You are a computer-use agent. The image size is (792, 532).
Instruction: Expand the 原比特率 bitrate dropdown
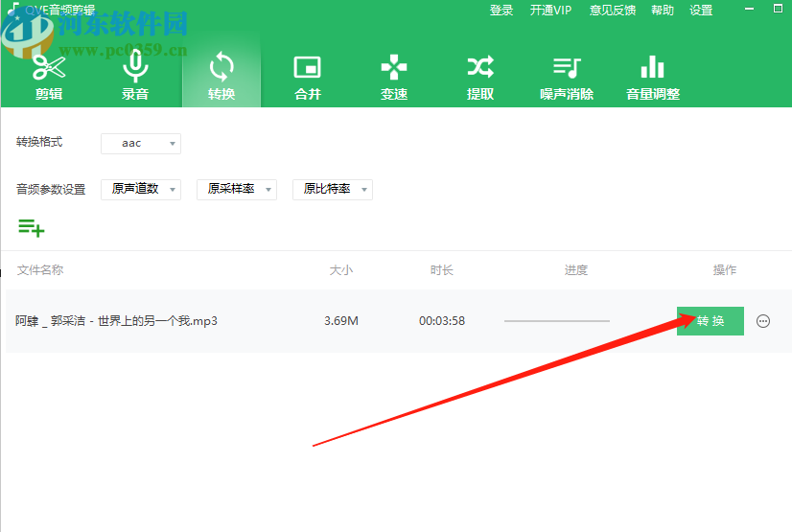pos(333,189)
